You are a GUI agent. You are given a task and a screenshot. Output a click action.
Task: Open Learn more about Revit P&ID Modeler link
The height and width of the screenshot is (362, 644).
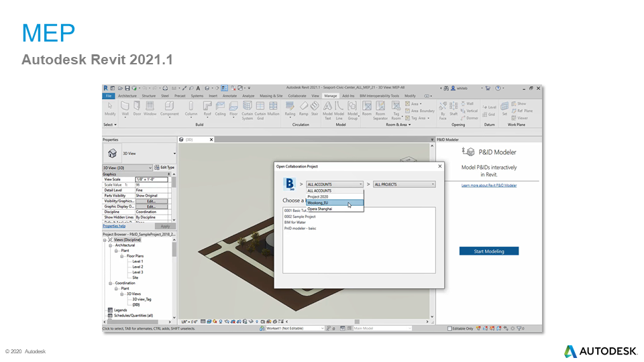(489, 186)
